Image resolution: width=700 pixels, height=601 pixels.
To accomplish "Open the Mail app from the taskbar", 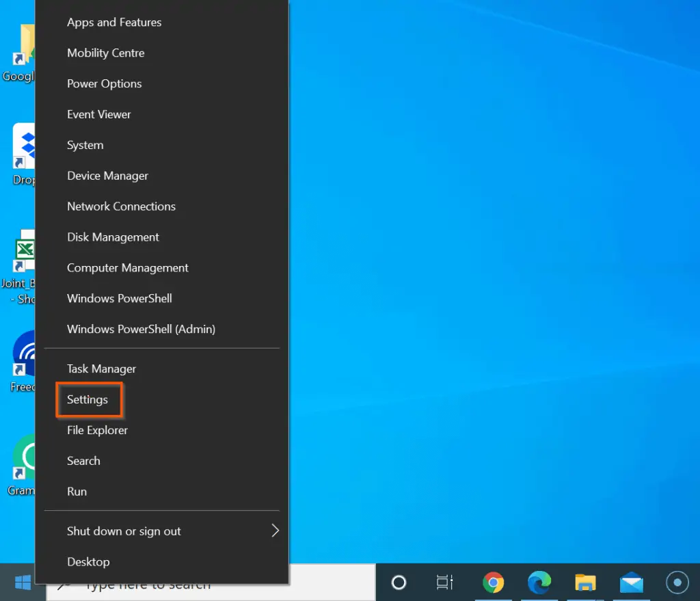I will coord(631,583).
